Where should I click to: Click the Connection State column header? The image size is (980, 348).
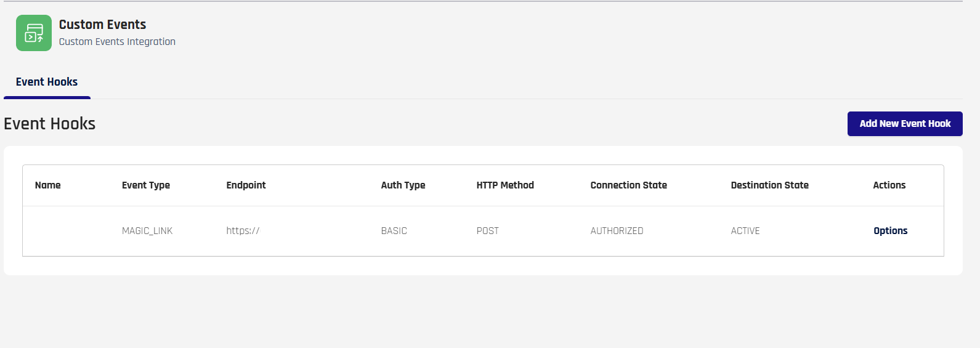point(628,185)
